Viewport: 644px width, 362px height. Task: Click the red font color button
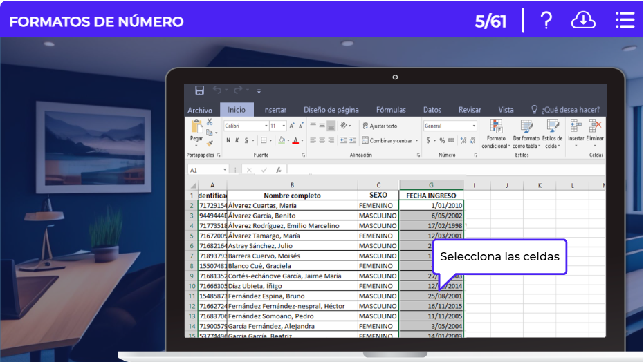click(x=295, y=140)
